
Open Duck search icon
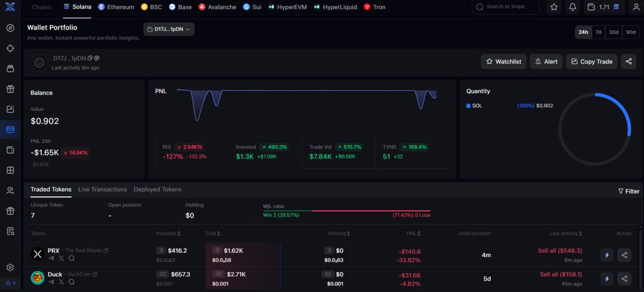[71, 282]
